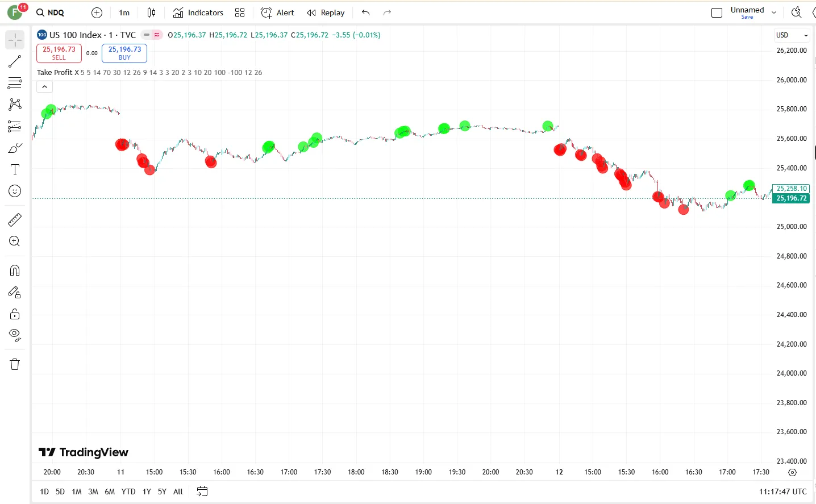The image size is (816, 504).
Task: Click the 25,196.72 current price label
Action: (x=791, y=198)
